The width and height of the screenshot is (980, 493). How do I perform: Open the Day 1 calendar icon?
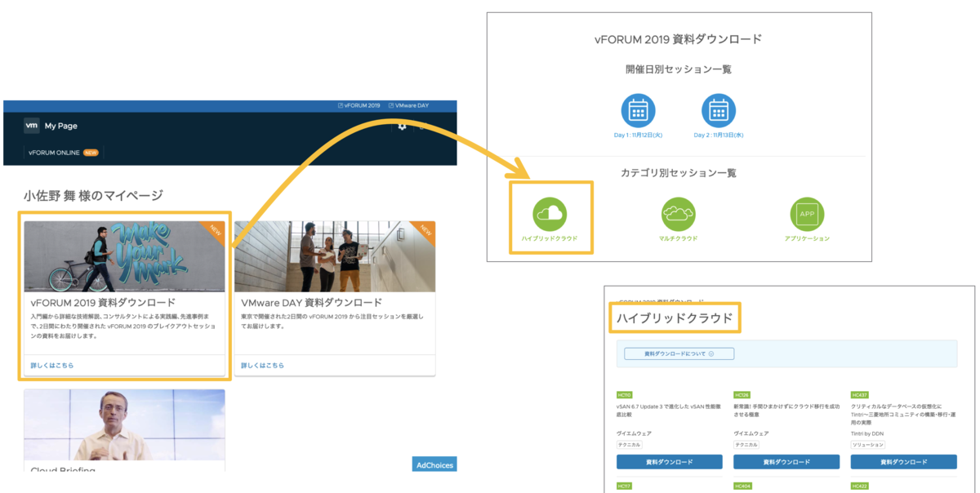[x=638, y=110]
